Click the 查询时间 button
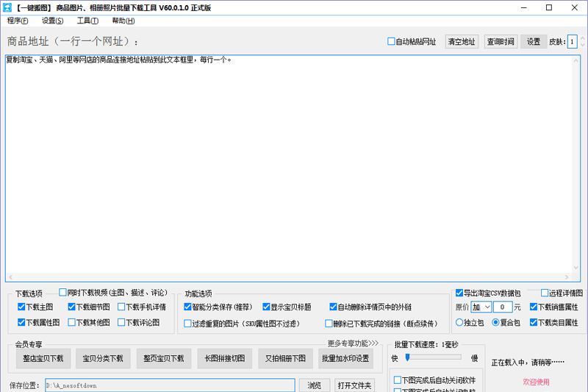 coord(501,42)
